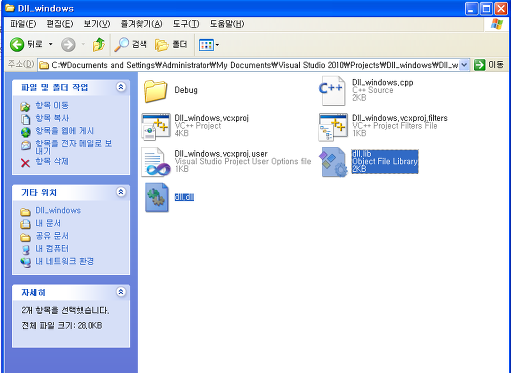Select the dll.lib library file icon
This screenshot has height=373, width=511.
(x=333, y=162)
